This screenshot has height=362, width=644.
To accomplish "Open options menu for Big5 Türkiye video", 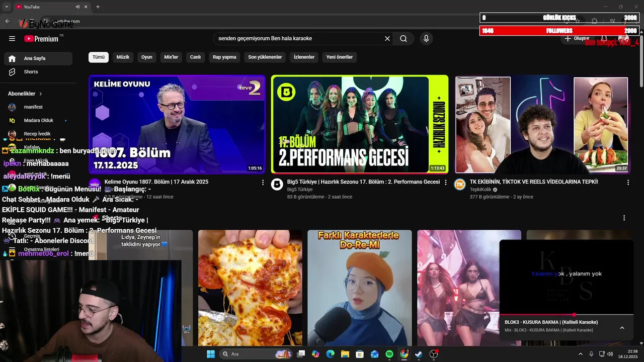I will [x=445, y=183].
